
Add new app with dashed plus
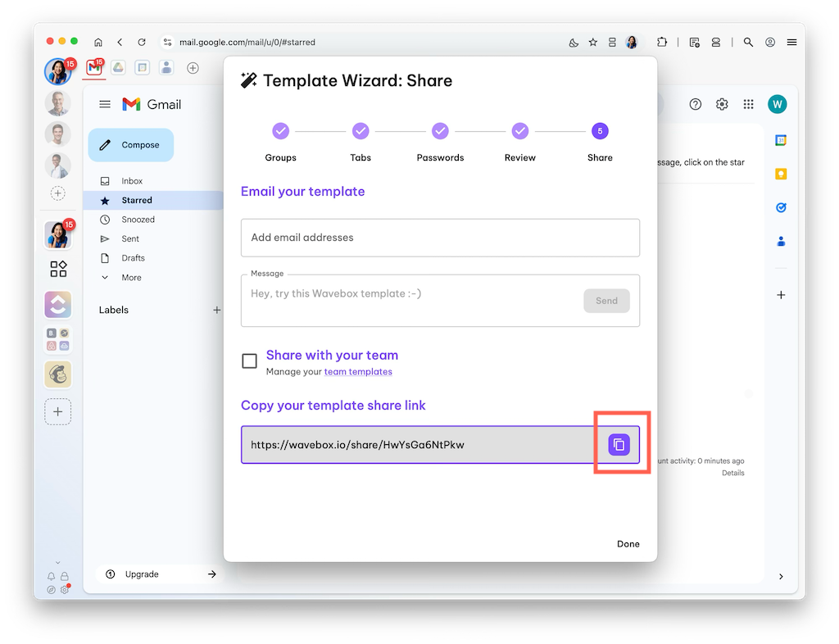point(58,411)
